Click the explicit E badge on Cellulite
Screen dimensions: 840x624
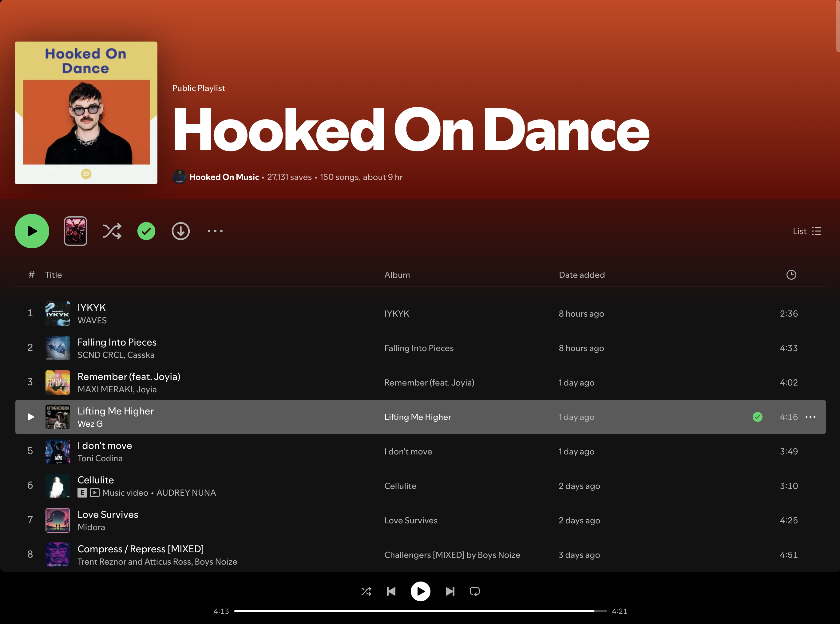coord(82,493)
